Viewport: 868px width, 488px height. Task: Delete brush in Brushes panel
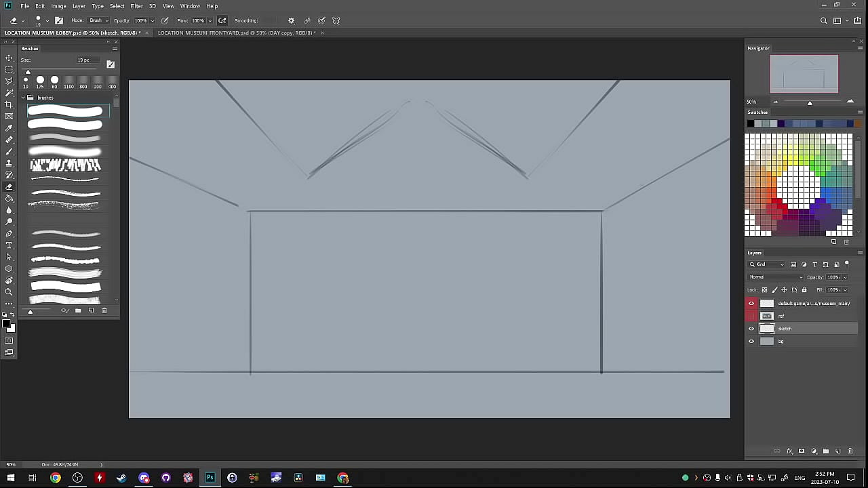(x=104, y=310)
